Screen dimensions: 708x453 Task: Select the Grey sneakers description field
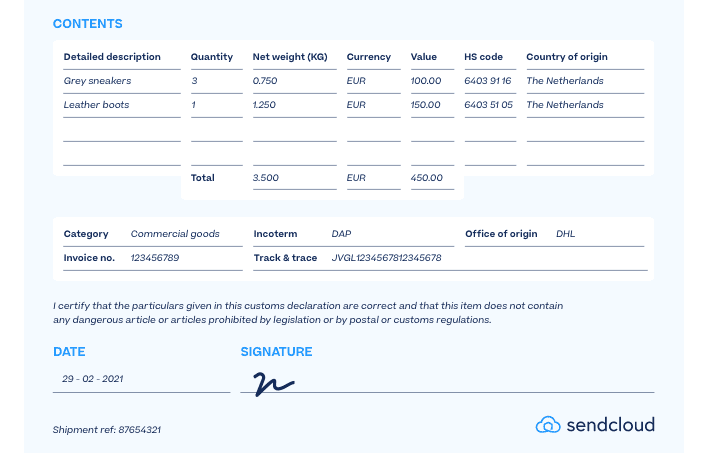coord(98,81)
